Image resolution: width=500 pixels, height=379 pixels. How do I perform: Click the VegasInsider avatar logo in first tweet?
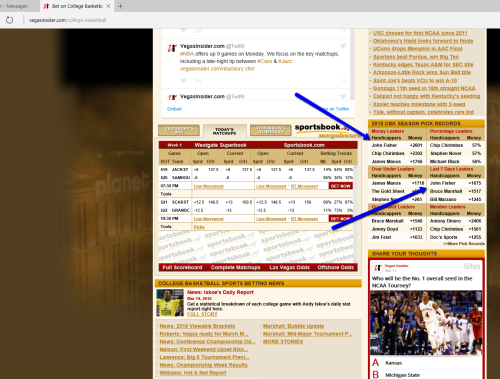172,48
